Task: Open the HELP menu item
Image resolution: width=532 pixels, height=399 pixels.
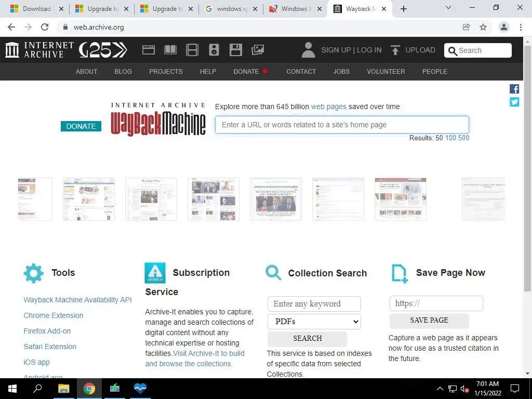Action: [208, 72]
